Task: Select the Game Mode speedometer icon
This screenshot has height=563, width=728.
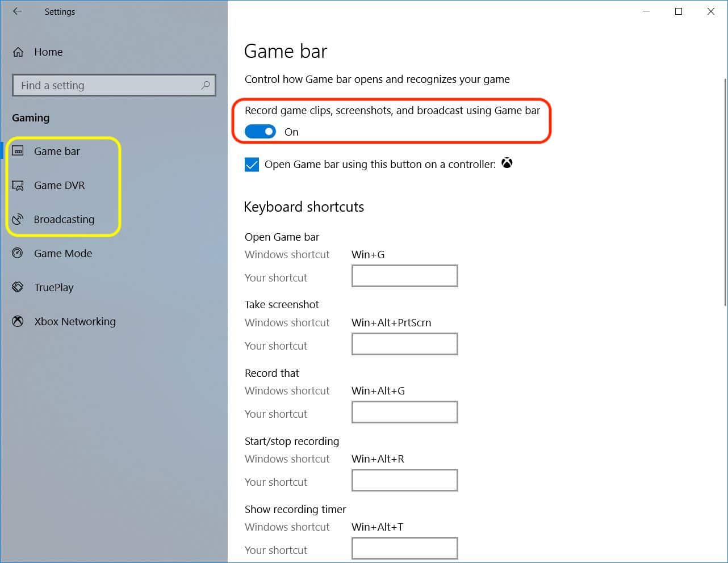Action: tap(18, 253)
